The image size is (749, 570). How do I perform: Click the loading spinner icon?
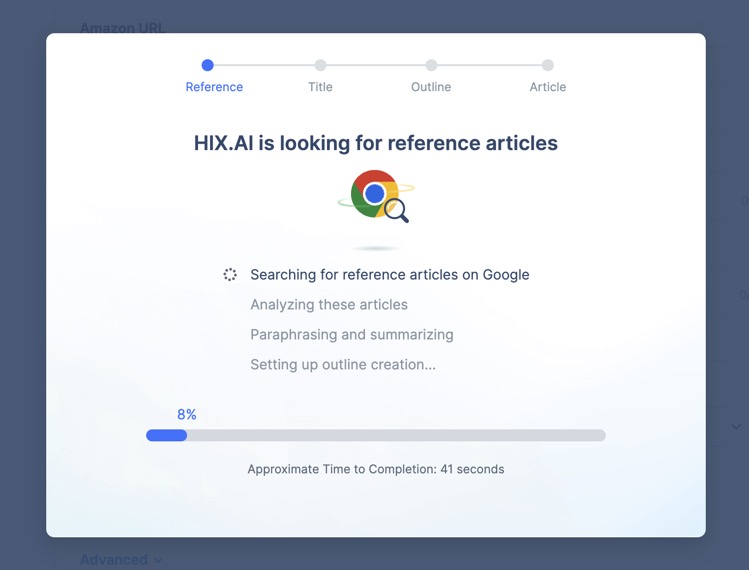pyautogui.click(x=230, y=275)
